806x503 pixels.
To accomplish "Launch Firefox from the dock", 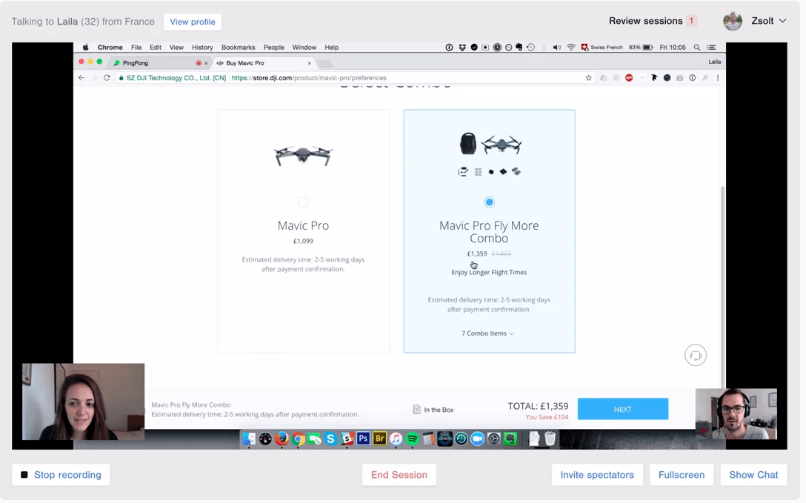I will pyautogui.click(x=281, y=439).
